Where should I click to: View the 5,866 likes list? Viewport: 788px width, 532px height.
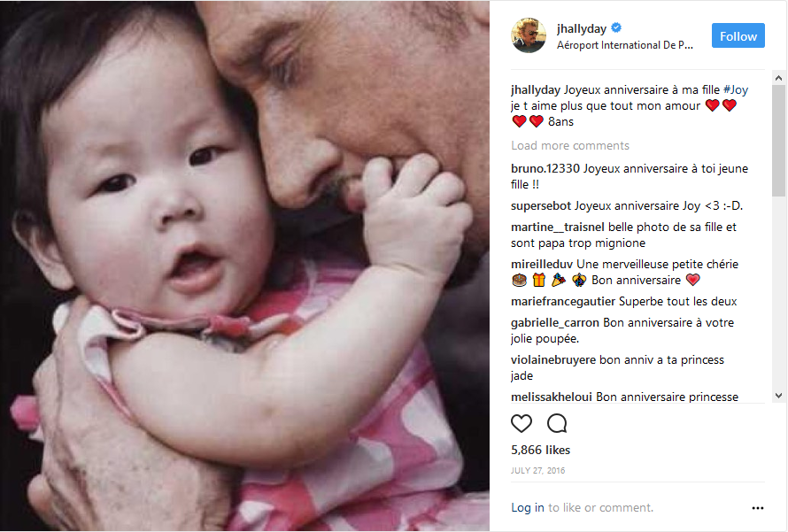(x=540, y=450)
